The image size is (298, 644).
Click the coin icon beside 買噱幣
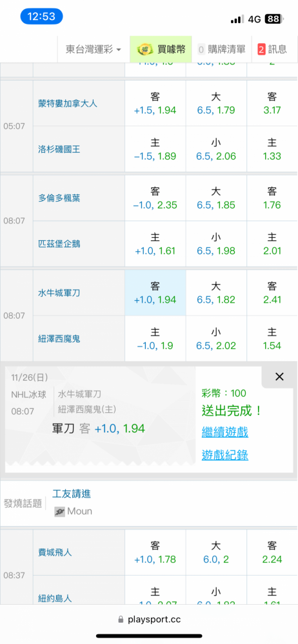145,50
